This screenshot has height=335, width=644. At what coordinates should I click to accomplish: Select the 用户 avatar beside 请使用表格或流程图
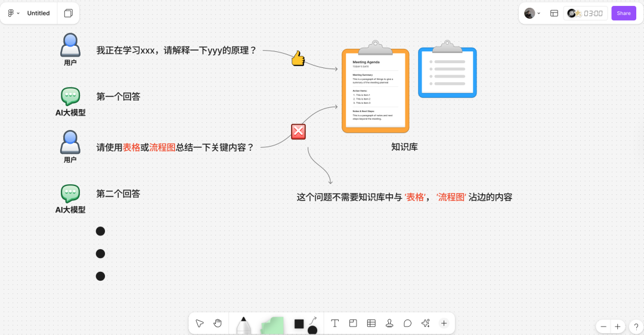tap(70, 142)
